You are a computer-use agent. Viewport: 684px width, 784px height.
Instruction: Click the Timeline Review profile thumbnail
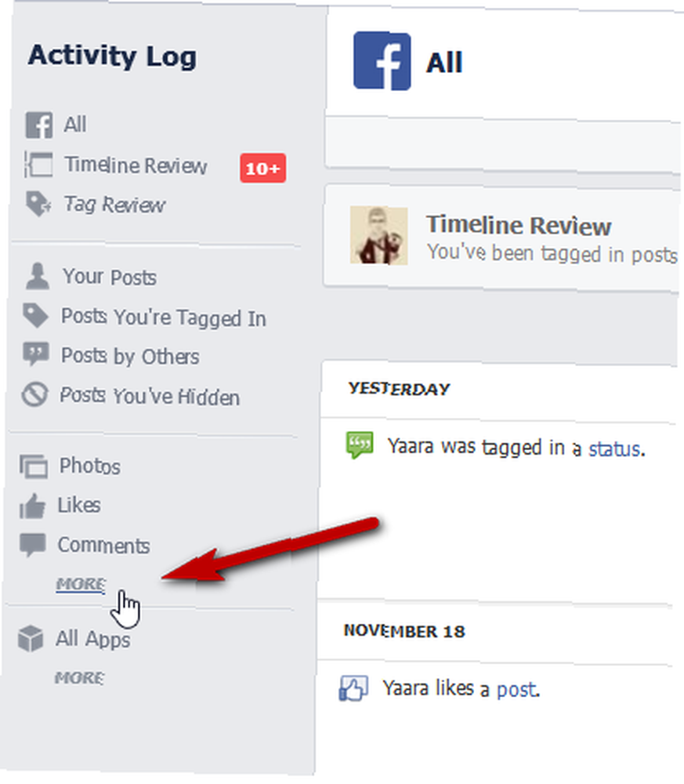(378, 235)
